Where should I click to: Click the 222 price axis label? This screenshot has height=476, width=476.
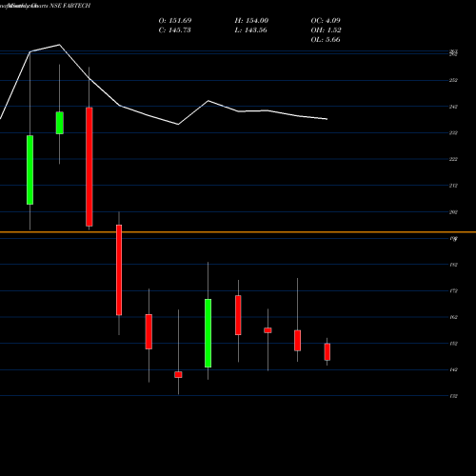tap(453, 159)
